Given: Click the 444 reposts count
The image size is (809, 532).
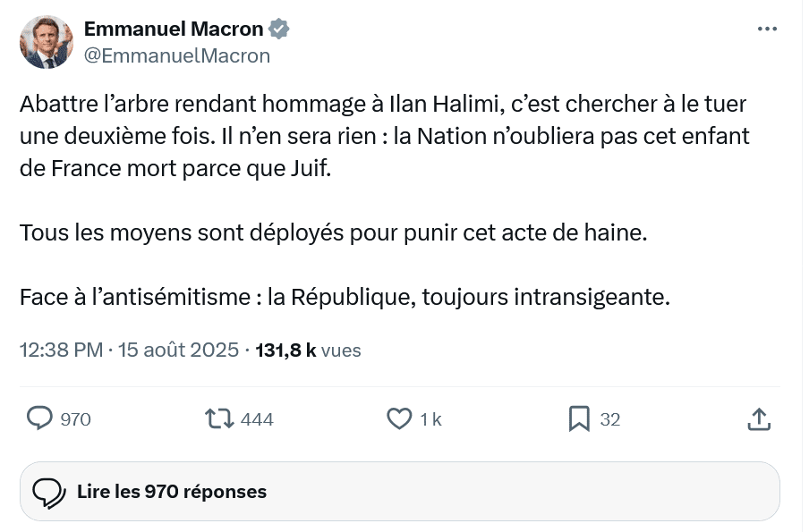Looking at the screenshot, I should click(x=257, y=419).
